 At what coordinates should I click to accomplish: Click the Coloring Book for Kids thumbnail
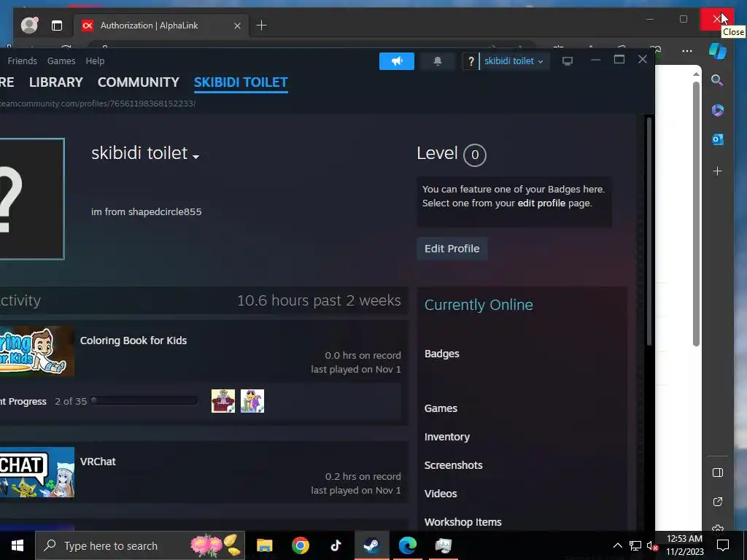coord(36,351)
